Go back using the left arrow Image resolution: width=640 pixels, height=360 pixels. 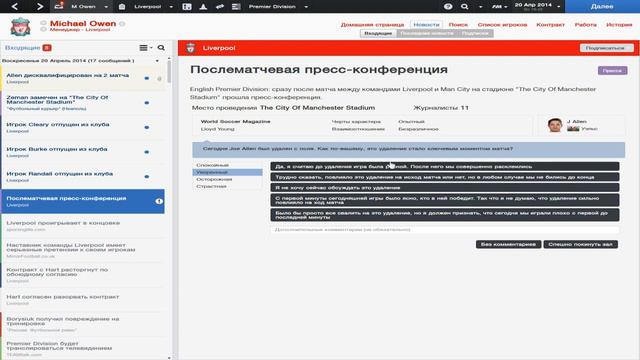click(x=14, y=7)
